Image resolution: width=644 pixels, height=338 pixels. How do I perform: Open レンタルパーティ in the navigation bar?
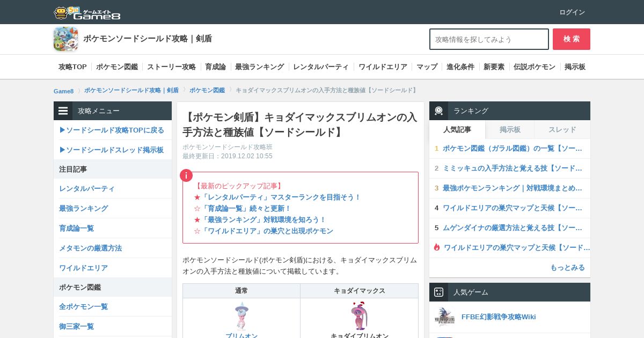[x=321, y=67]
